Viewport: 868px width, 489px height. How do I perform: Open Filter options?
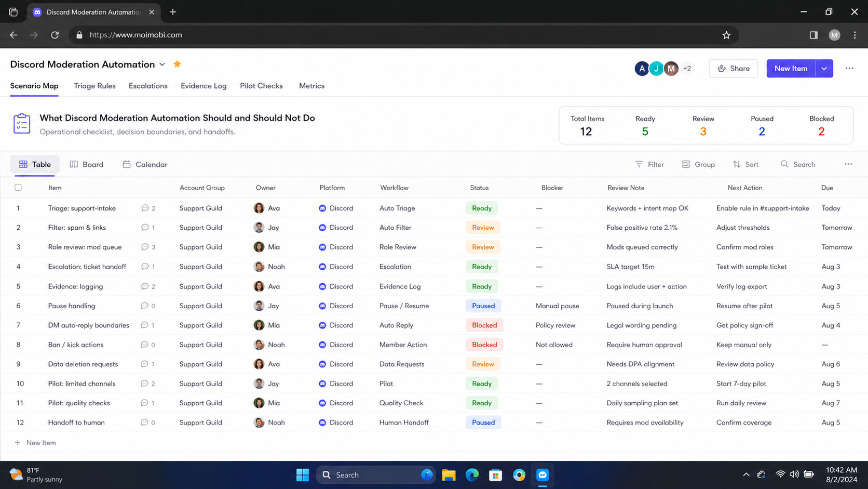[x=649, y=164]
